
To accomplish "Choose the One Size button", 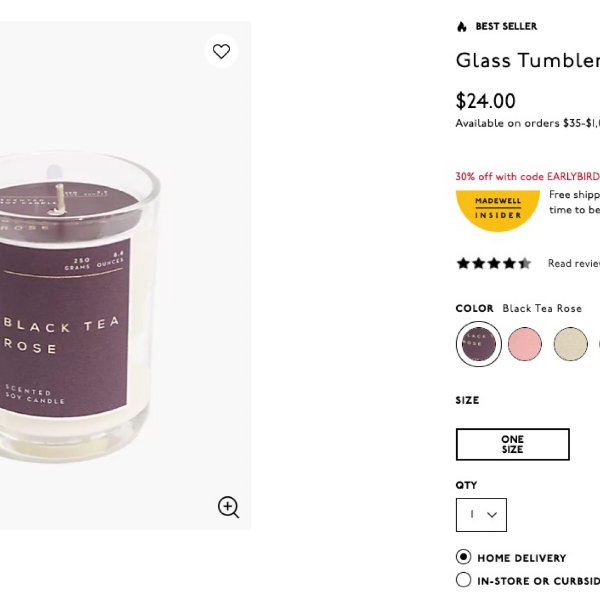I will tap(513, 444).
